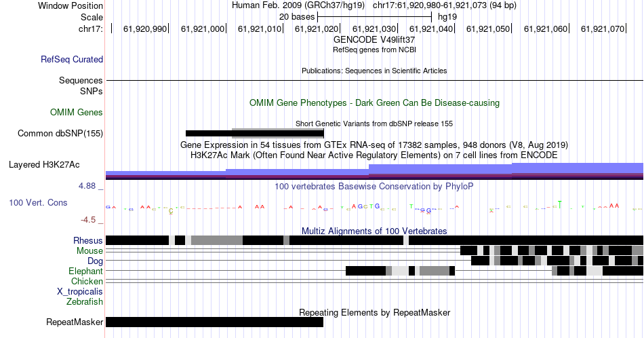
Task: Click the RefSeq Curated track label
Action: [72, 60]
